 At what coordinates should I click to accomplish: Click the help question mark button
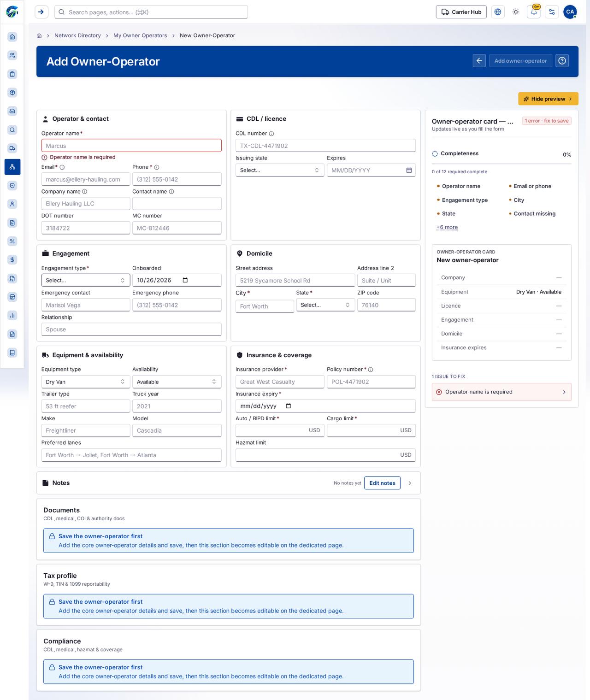(562, 61)
